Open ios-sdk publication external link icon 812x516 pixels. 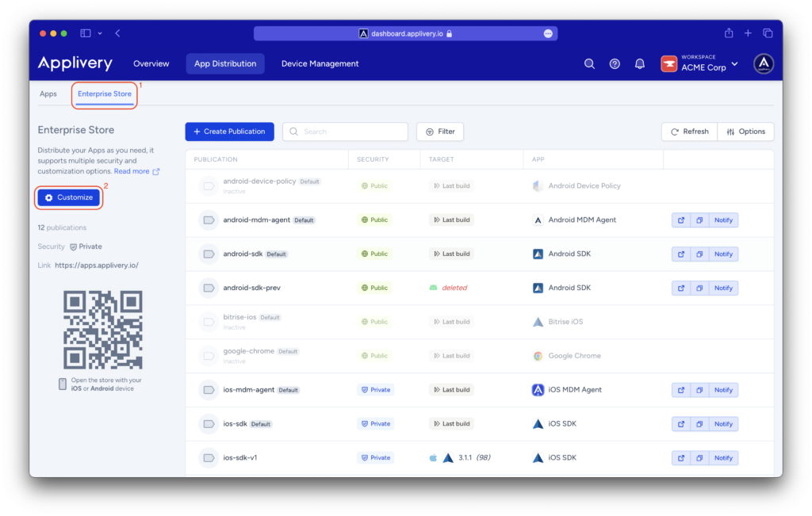pyautogui.click(x=681, y=424)
